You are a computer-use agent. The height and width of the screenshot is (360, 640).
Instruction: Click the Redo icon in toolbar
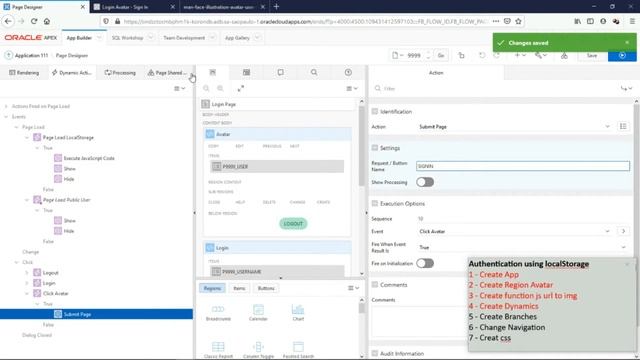496,56
